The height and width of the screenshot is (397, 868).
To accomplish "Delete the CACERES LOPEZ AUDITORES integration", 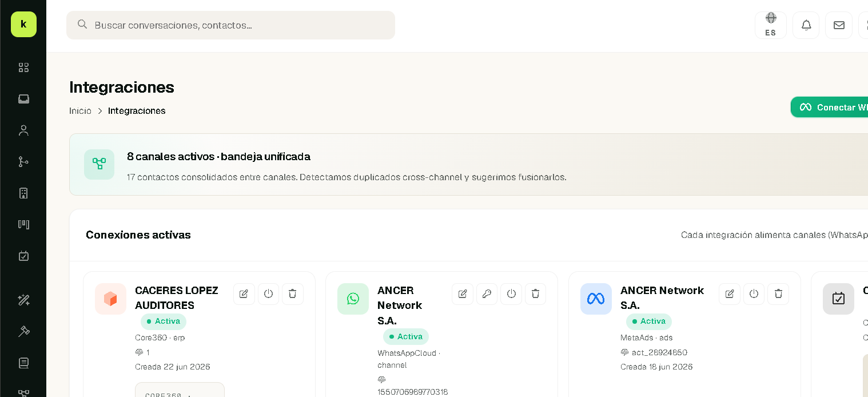I will pos(293,294).
